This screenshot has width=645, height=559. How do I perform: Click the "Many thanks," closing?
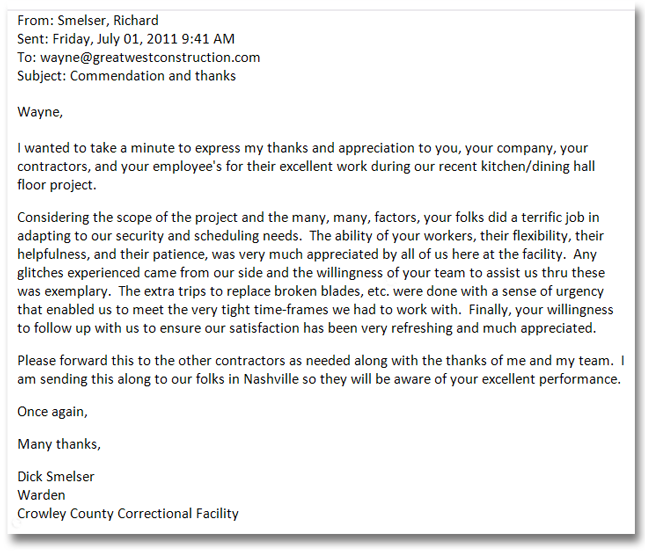point(59,443)
